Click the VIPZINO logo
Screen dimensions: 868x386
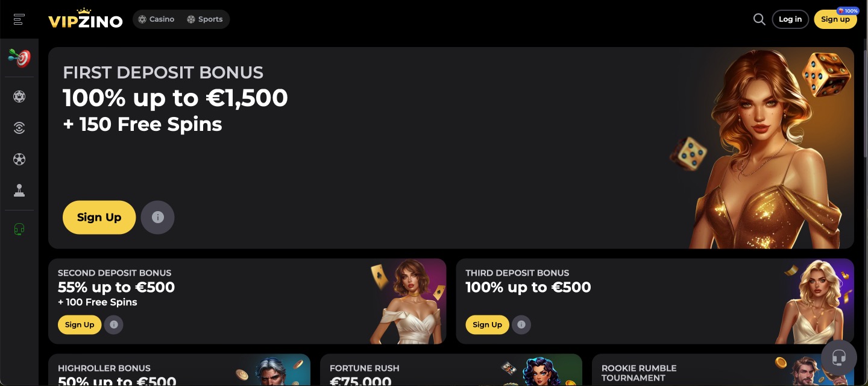coord(85,19)
